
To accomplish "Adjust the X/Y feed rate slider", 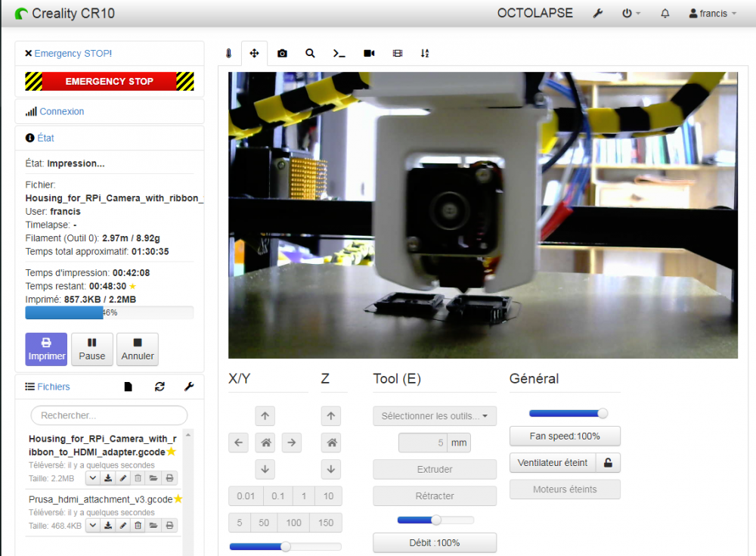I will tap(285, 546).
